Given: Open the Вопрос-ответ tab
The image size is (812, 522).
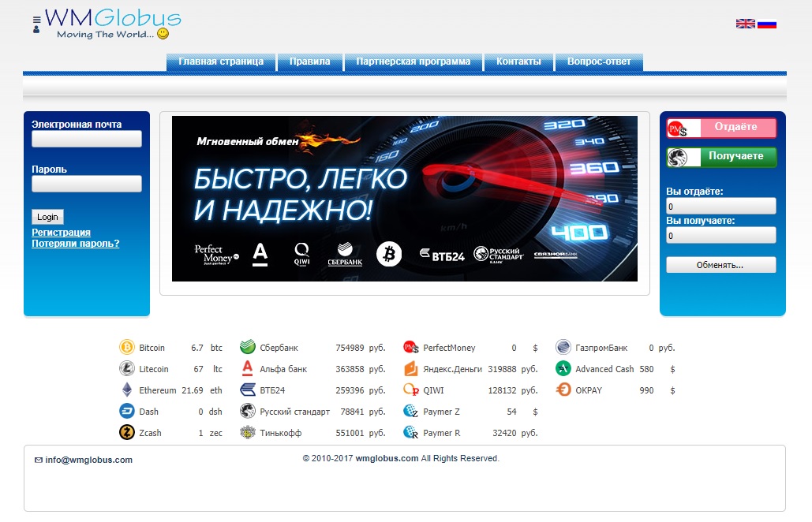Looking at the screenshot, I should [x=599, y=62].
